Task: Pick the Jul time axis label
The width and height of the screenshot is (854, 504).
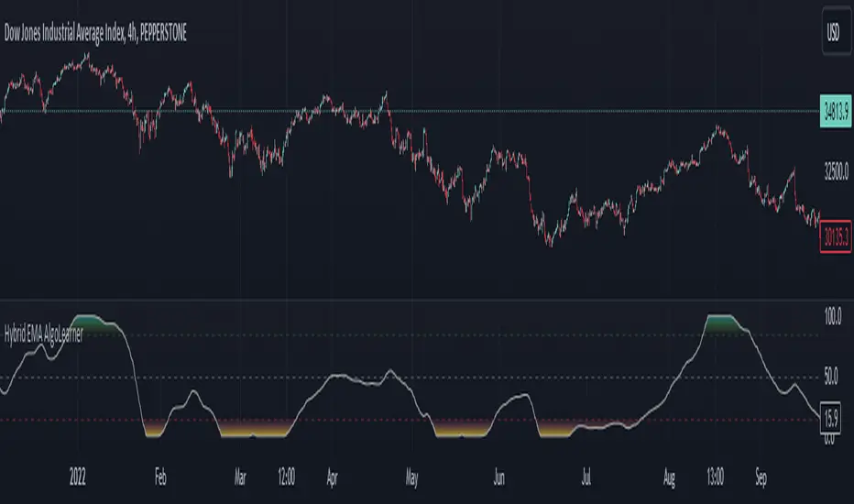Action: pyautogui.click(x=586, y=477)
